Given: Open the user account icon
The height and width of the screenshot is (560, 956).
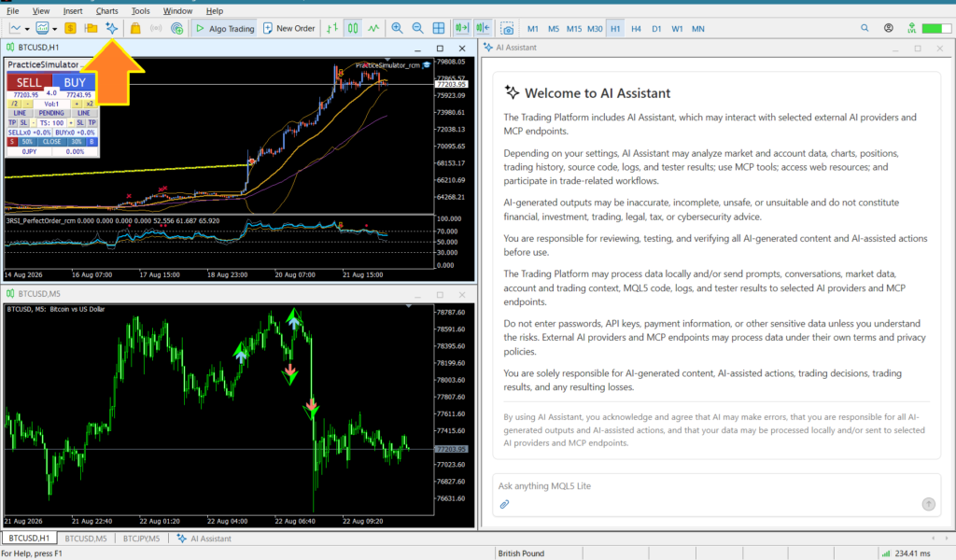Looking at the screenshot, I should 889,28.
